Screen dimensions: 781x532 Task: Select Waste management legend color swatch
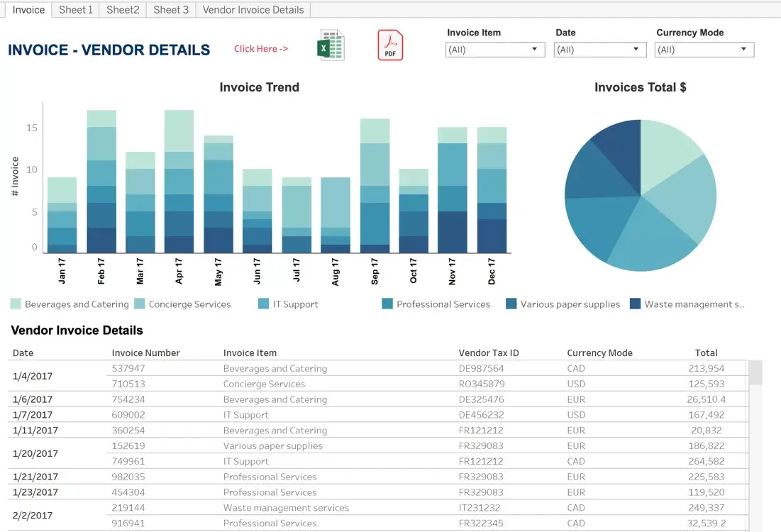(635, 304)
